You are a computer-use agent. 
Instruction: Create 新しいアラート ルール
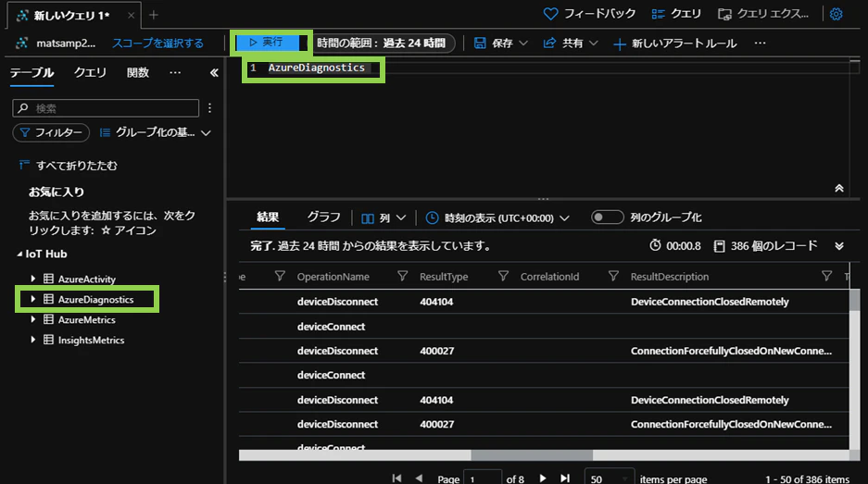674,43
